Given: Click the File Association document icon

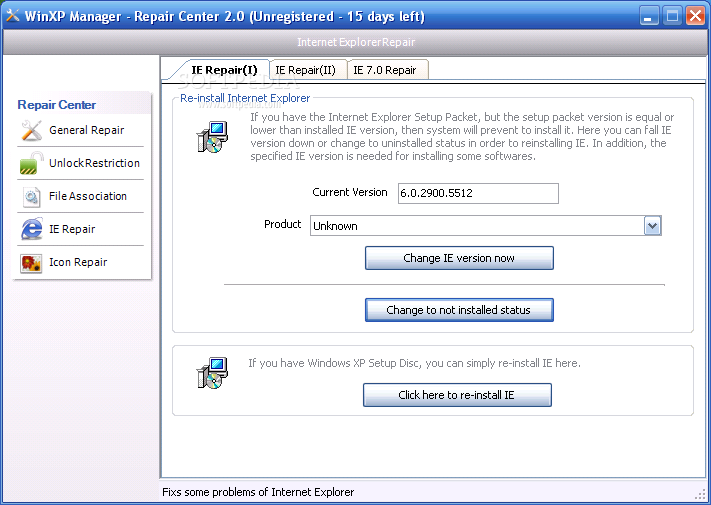Looking at the screenshot, I should (x=31, y=197).
